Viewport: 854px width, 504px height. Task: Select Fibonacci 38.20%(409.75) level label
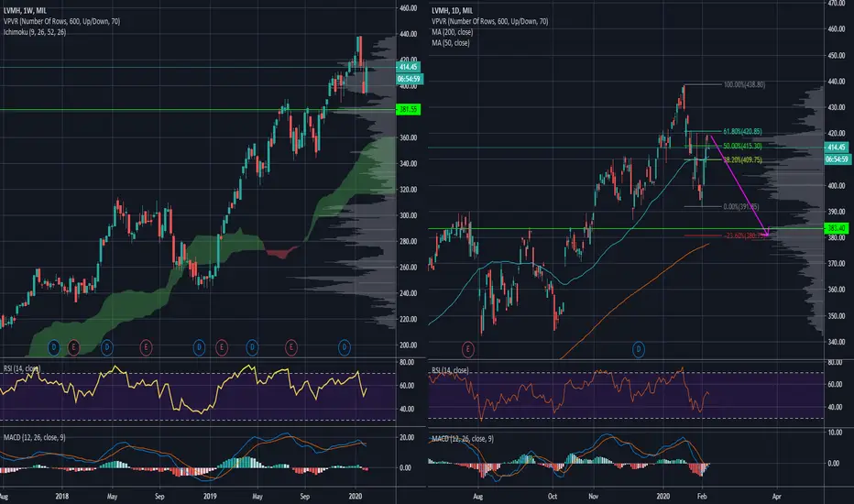pyautogui.click(x=742, y=159)
